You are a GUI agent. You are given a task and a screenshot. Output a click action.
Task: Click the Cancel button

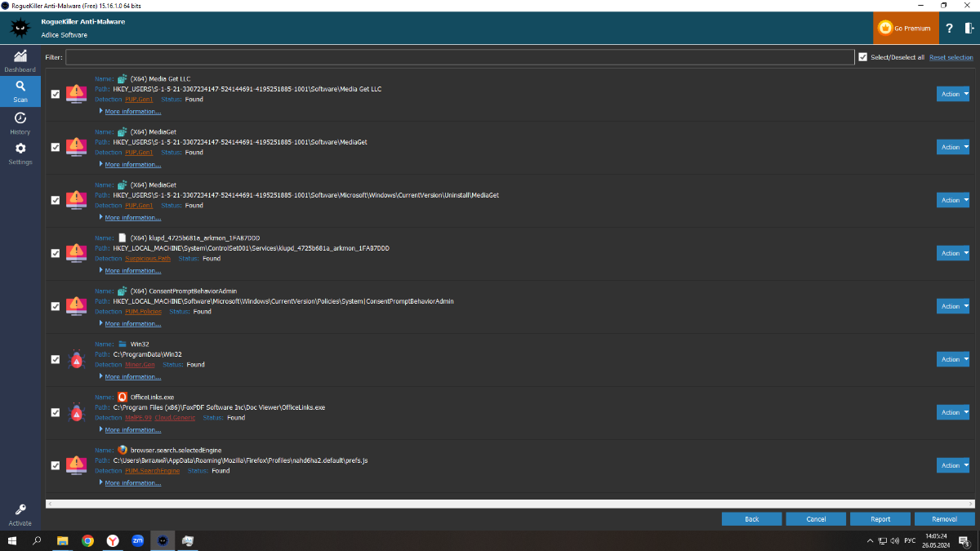pos(816,519)
